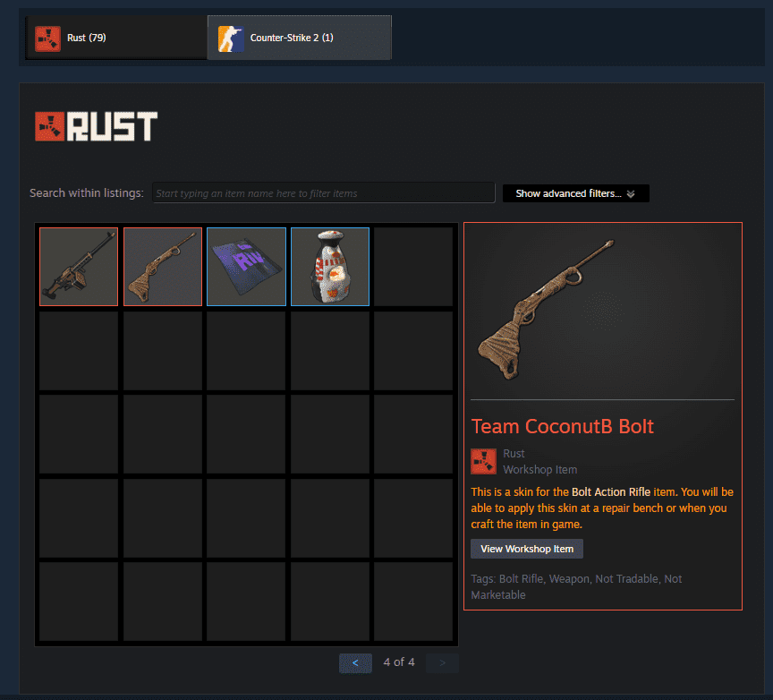This screenshot has height=700, width=773.
Task: Open View Workshop Item
Action: pos(527,549)
